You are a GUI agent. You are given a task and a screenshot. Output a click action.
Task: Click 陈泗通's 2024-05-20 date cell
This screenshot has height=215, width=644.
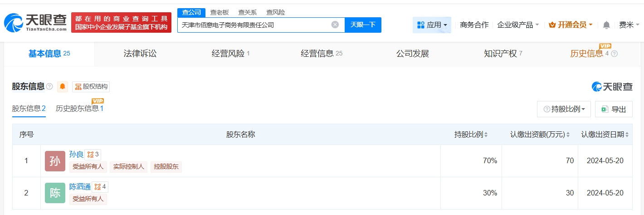click(x=605, y=193)
